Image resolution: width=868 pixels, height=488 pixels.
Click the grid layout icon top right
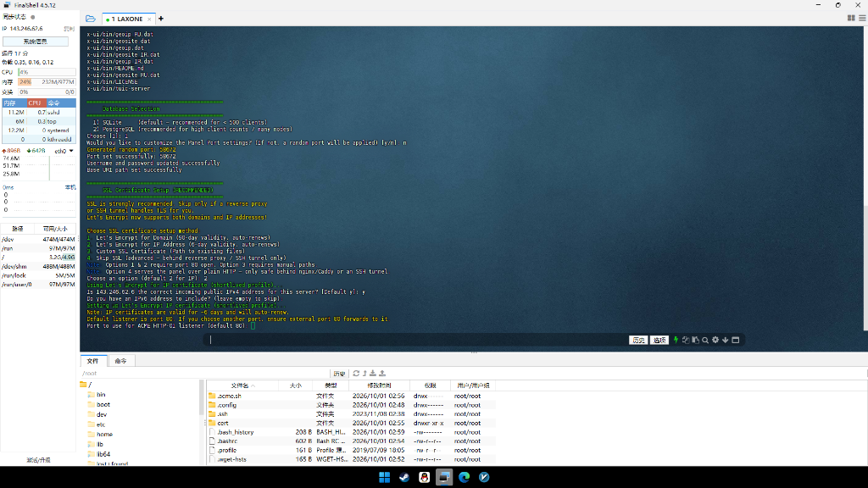point(851,19)
